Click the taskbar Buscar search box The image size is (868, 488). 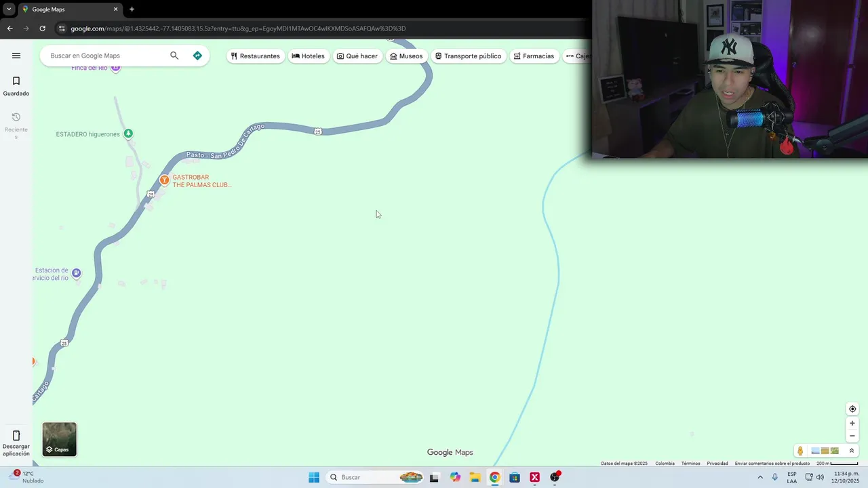pyautogui.click(x=375, y=477)
